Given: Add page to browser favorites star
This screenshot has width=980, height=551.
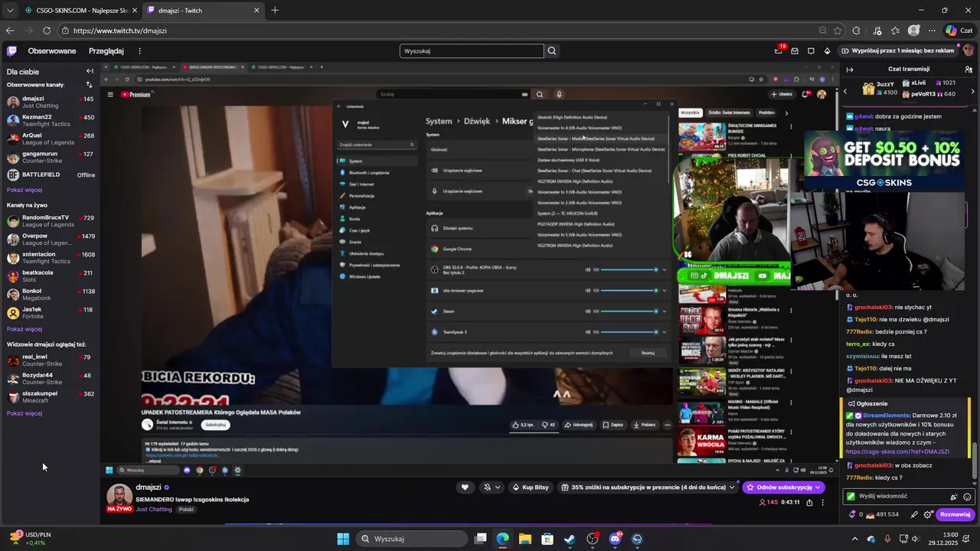Looking at the screenshot, I should pyautogui.click(x=838, y=31).
